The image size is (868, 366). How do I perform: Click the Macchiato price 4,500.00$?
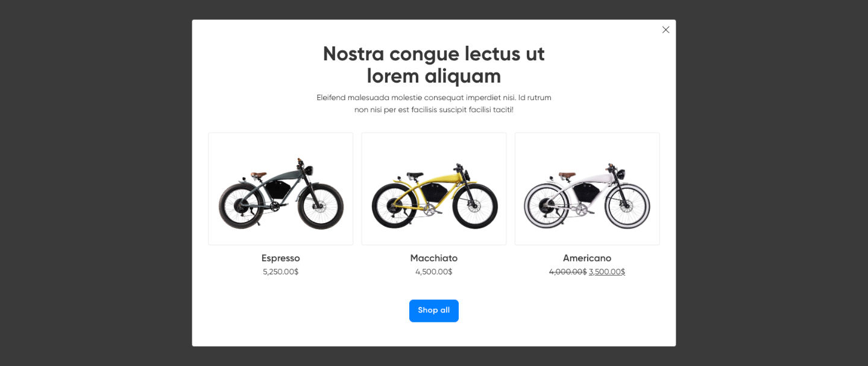434,272
